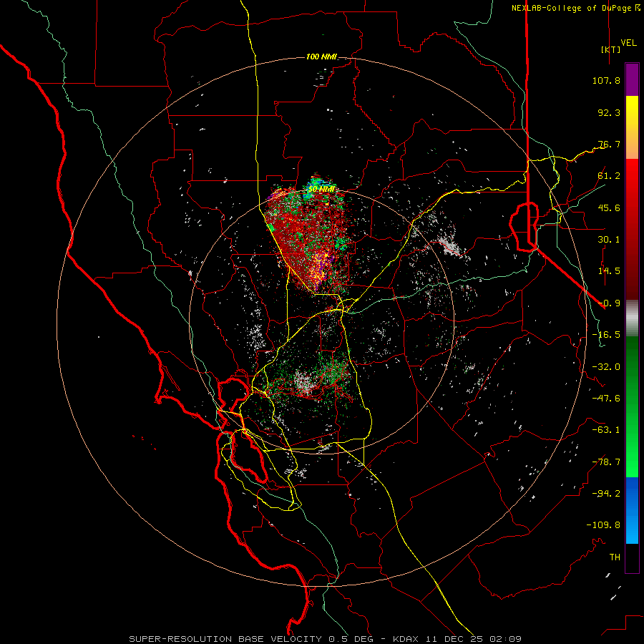Click the VEL legend title
Viewport: 644px width, 644px height.
(x=628, y=43)
